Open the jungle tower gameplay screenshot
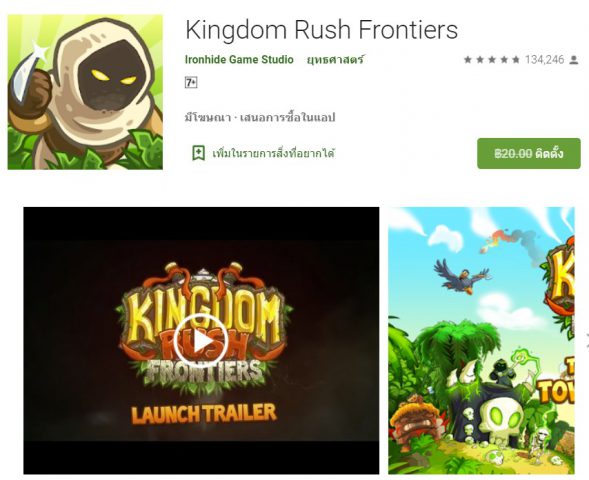Screen dimensions: 589x480 pyautogui.click(x=481, y=341)
